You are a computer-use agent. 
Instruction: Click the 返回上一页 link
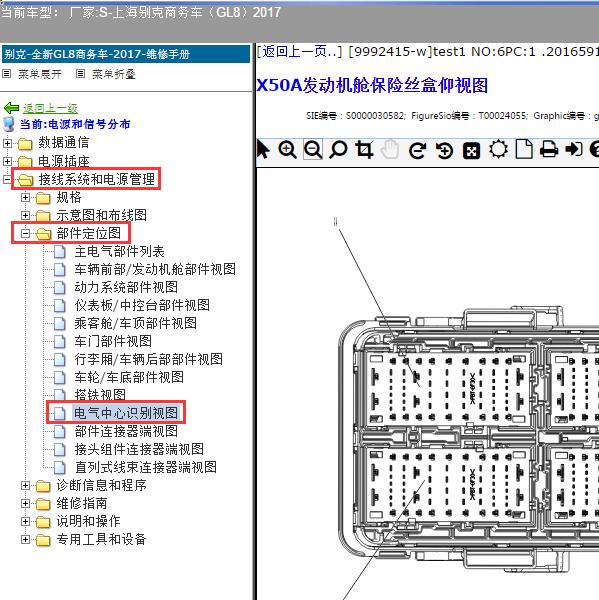tap(299, 52)
